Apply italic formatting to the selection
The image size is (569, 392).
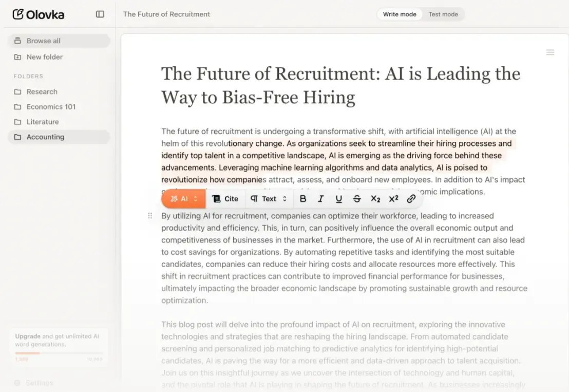coord(320,198)
